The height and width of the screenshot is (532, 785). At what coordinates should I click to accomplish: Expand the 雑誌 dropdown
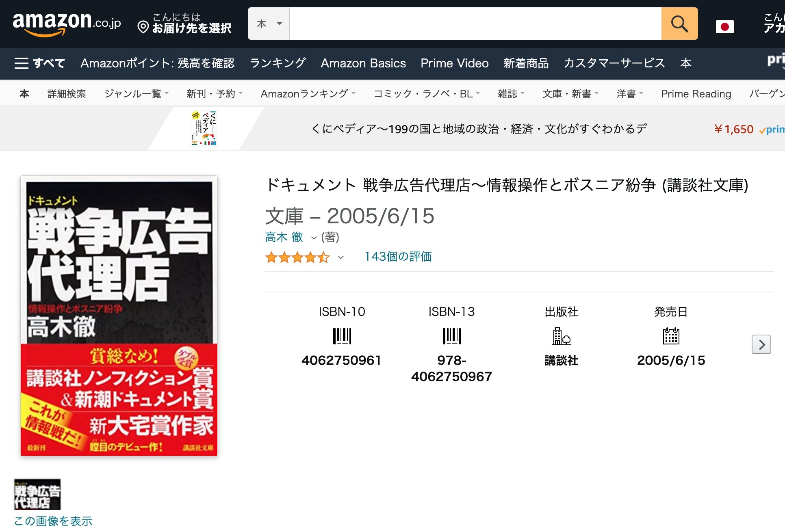[x=511, y=94]
